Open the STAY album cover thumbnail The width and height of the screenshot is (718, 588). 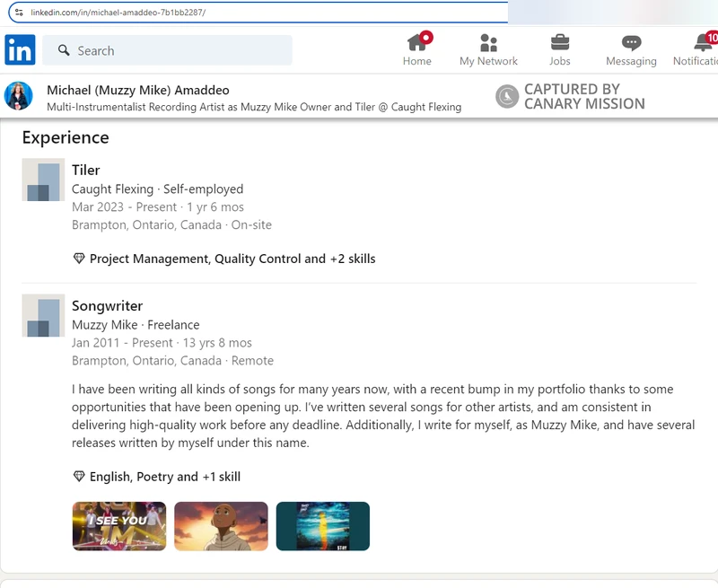(322, 526)
